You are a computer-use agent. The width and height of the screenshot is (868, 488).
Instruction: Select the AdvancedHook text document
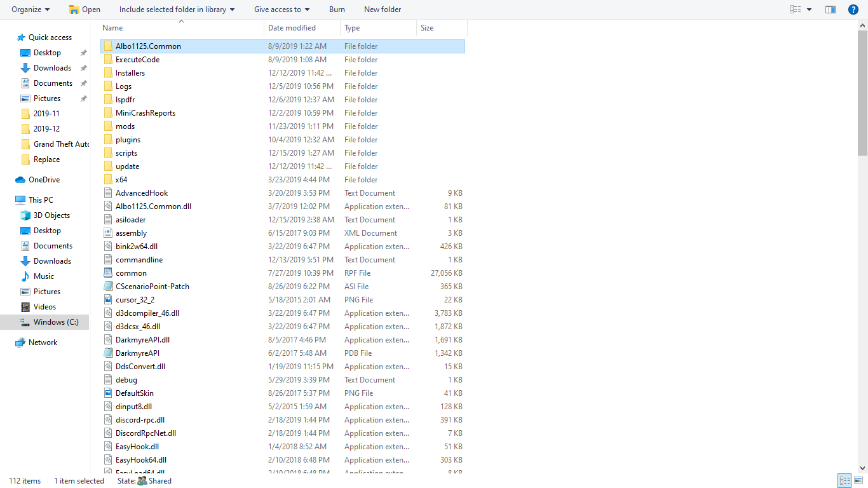point(142,193)
